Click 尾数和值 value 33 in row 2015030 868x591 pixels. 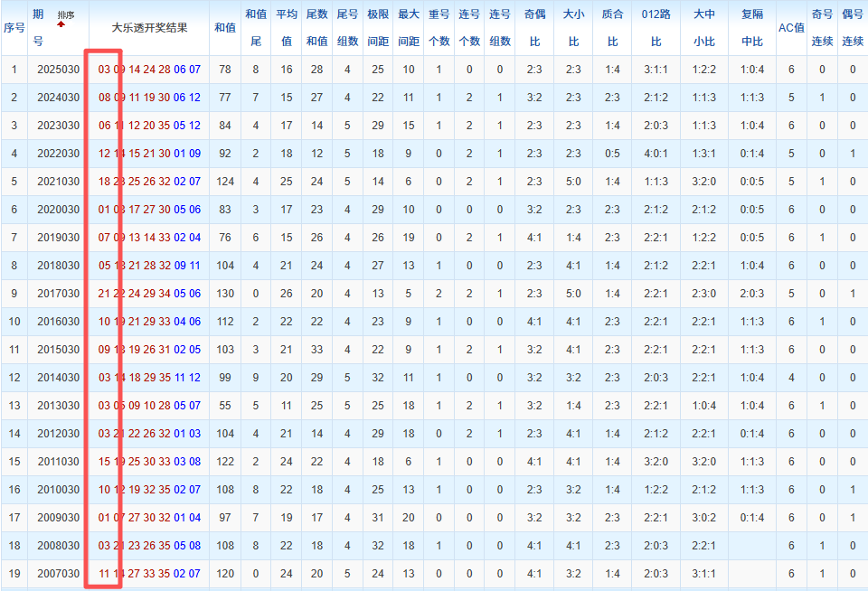click(316, 350)
